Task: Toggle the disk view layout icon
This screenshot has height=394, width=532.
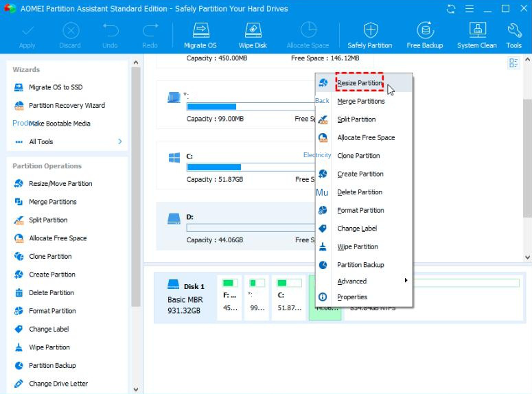Action: [513, 63]
